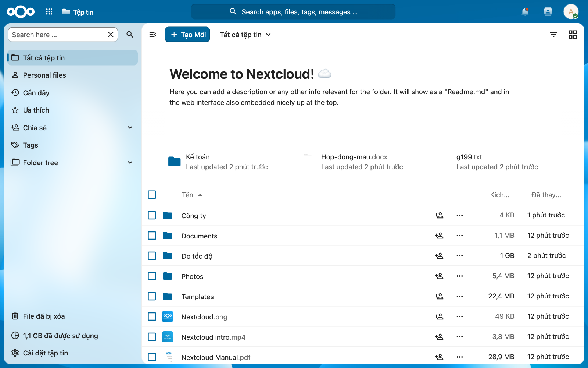
Task: Open actions menu for Đo tốc độ folder
Action: tap(460, 256)
